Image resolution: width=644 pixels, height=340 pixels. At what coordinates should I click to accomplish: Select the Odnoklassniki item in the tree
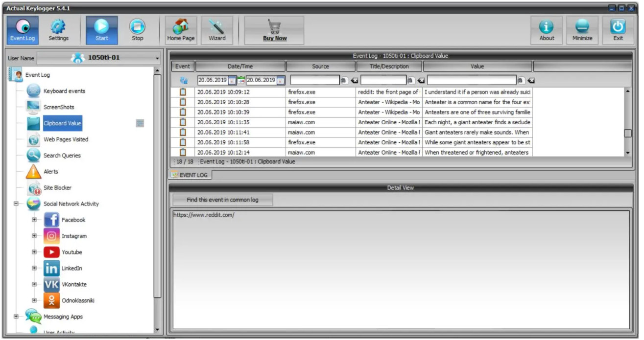pos(78,301)
